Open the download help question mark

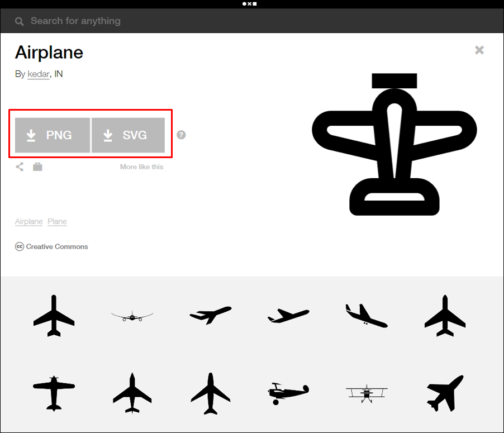click(181, 135)
